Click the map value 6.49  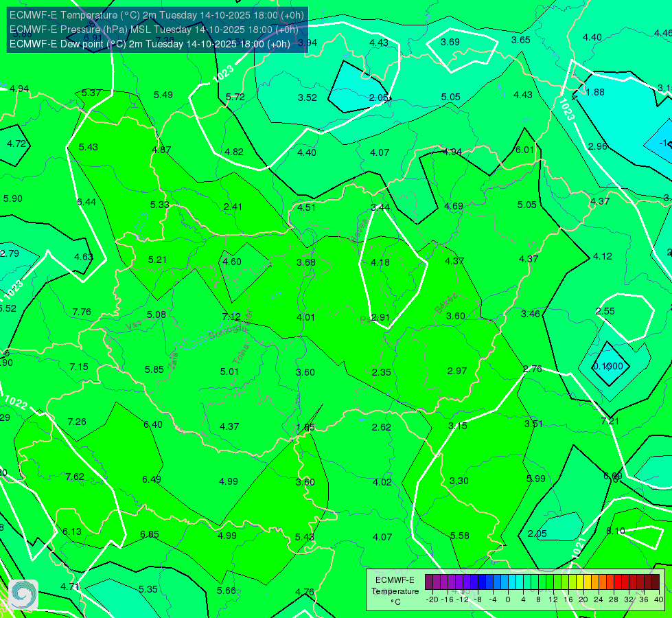[151, 479]
